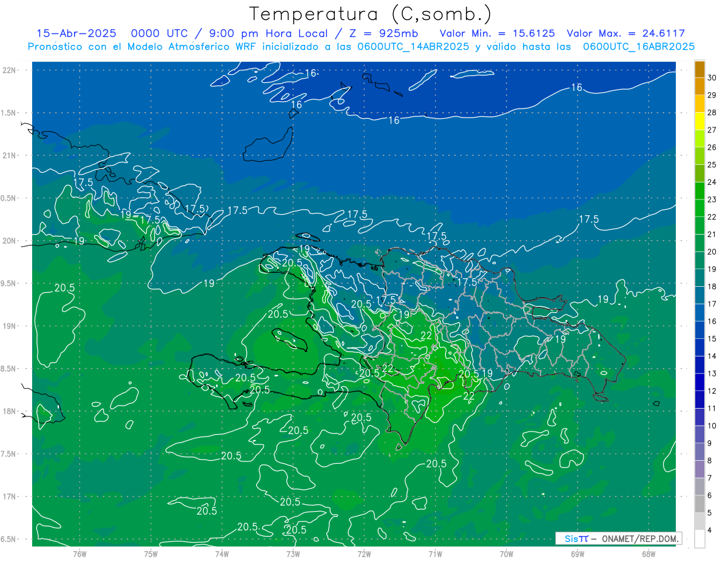Screen dimensions: 728x562
Task: Click the "75W" longitude axis label
Action: [151, 554]
